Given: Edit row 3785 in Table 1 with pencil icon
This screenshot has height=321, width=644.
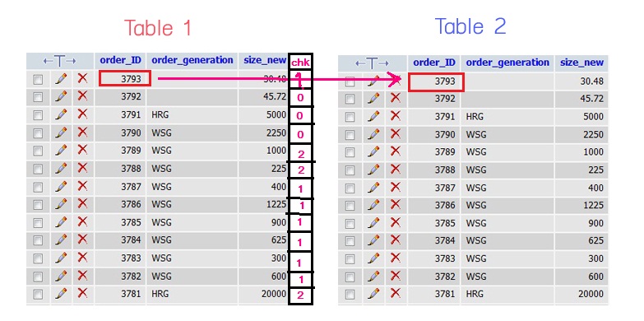Looking at the screenshot, I should point(61,222).
